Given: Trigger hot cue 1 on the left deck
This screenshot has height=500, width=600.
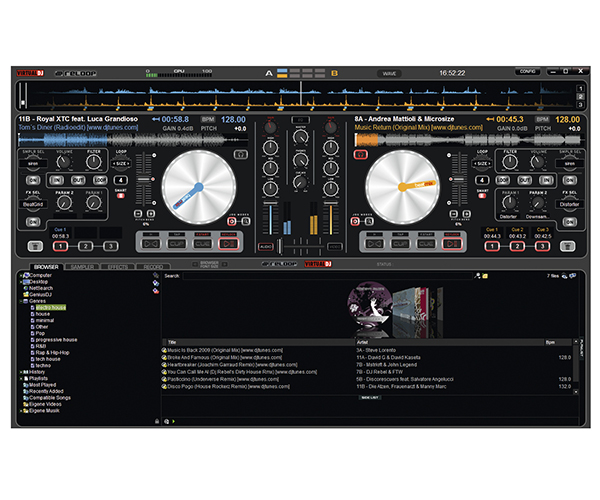Looking at the screenshot, I should tap(60, 246).
